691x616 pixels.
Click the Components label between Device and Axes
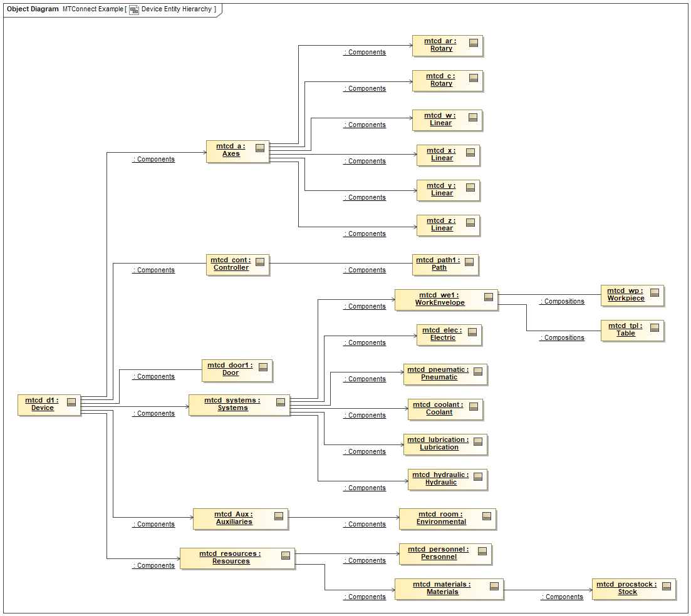[x=153, y=159]
